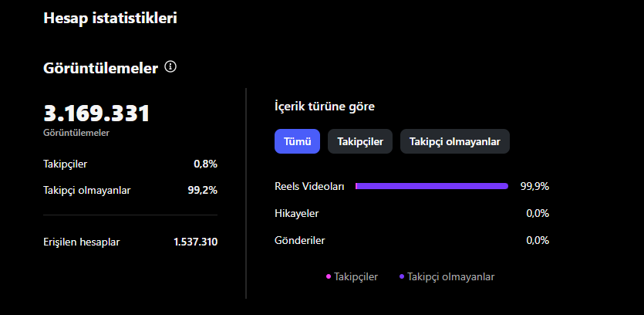Click the Takipçiler 0,8% percentage value
This screenshot has height=315, width=644.
205,164
